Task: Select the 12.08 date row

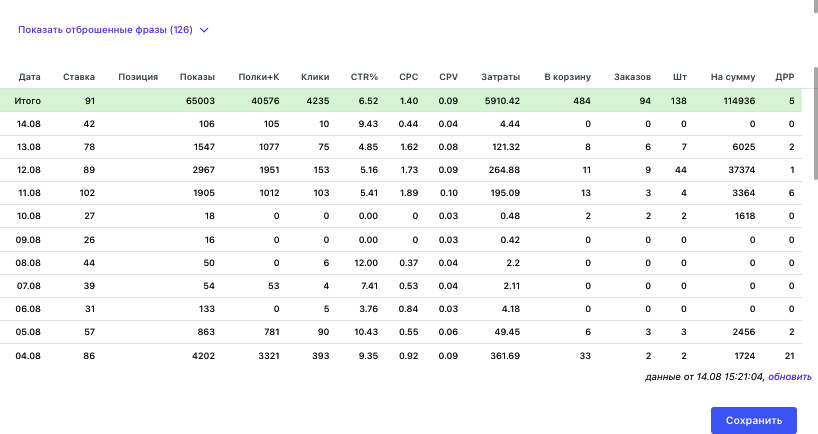Action: (x=401, y=170)
